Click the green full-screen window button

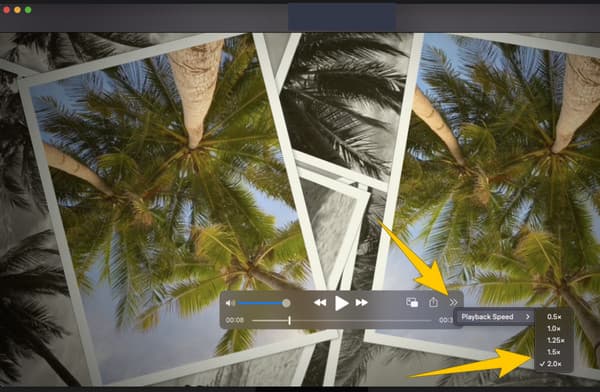28,10
